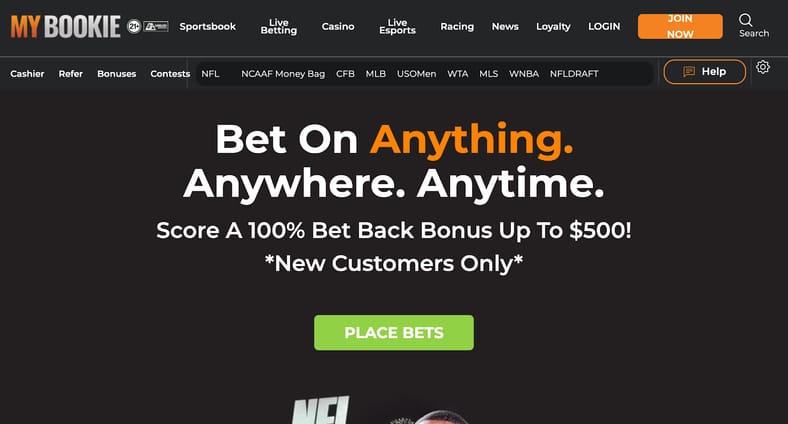This screenshot has height=424, width=788.
Task: Click the orange JOIN NOW button
Action: (680, 26)
